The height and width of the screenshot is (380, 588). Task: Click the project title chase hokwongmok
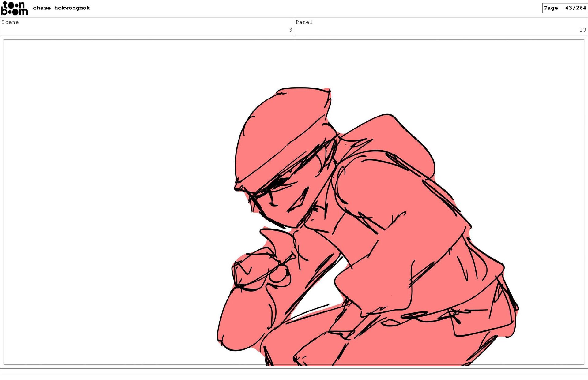pos(61,8)
